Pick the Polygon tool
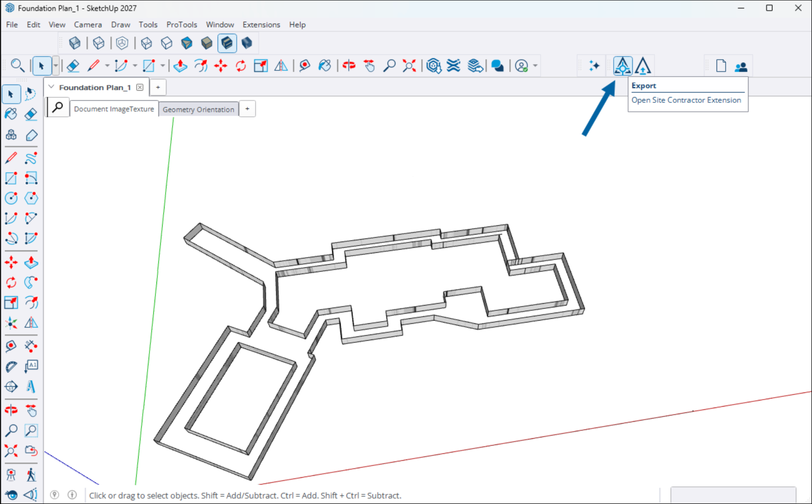Screen dimensions: 812x504 tap(30, 198)
